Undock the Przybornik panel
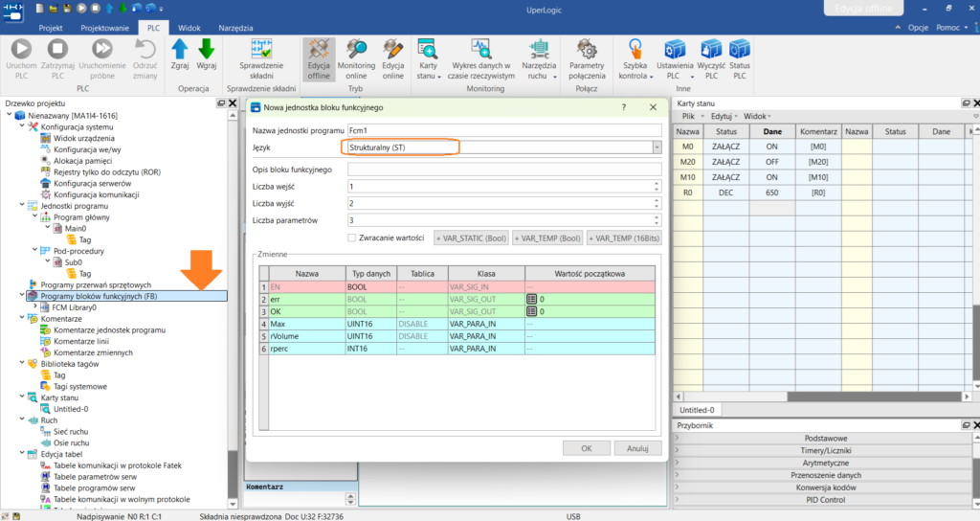The image size is (980, 521). pos(967,425)
